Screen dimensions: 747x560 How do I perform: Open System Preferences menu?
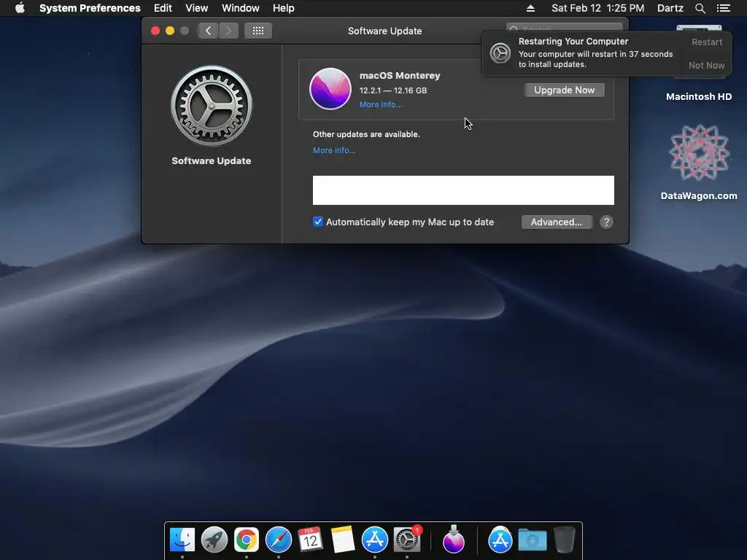click(x=90, y=8)
